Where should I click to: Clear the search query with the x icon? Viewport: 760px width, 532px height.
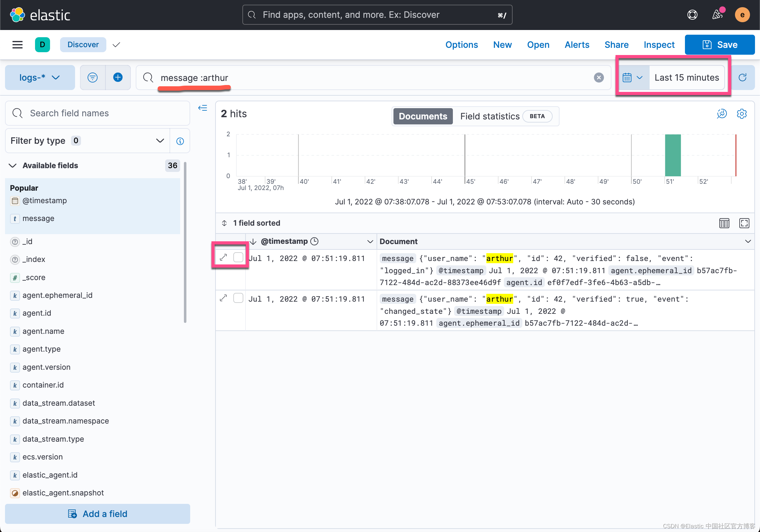coord(599,78)
